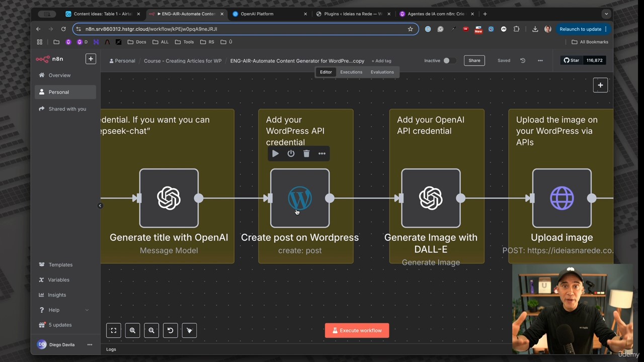Select Personal in the sidebar
The height and width of the screenshot is (362, 644).
click(x=59, y=92)
